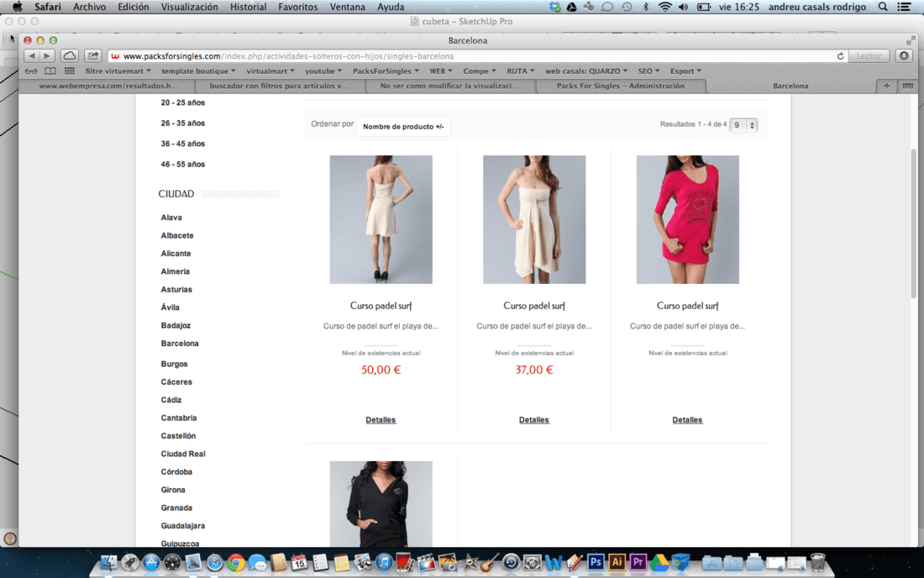Open the black hoodie product thumbnail
Viewport: 924px width, 578px height.
pos(381,504)
